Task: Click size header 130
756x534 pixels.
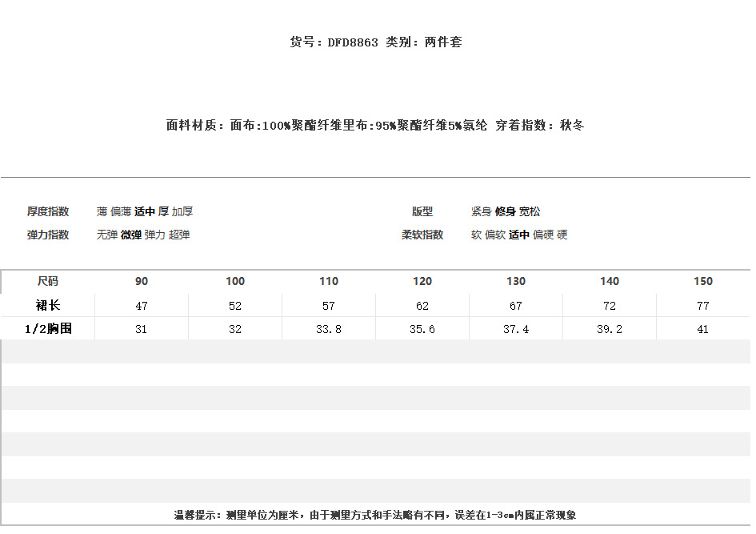Action: 516,281
